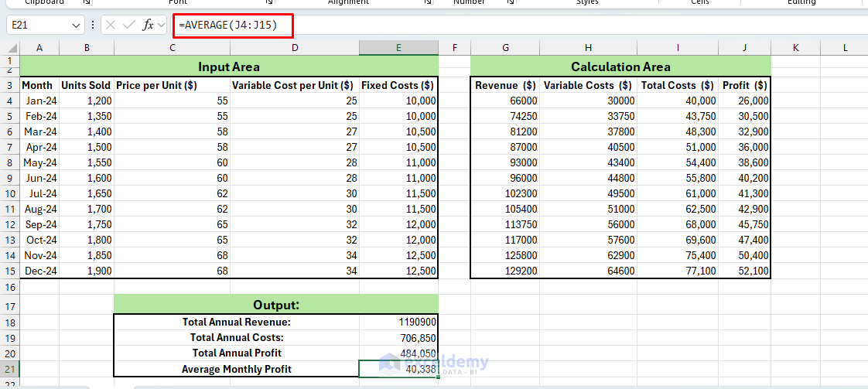Select row 16 header
The height and width of the screenshot is (389, 868).
click(x=10, y=287)
